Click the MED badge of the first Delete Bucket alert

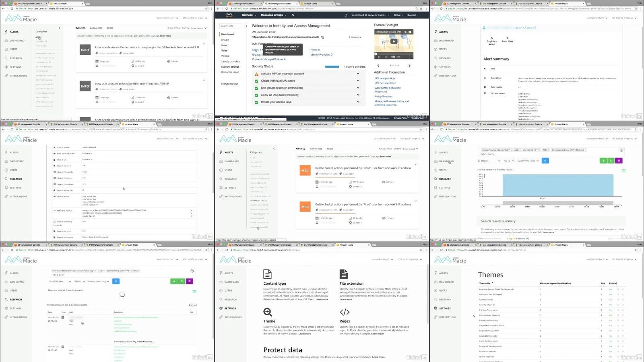[305, 171]
